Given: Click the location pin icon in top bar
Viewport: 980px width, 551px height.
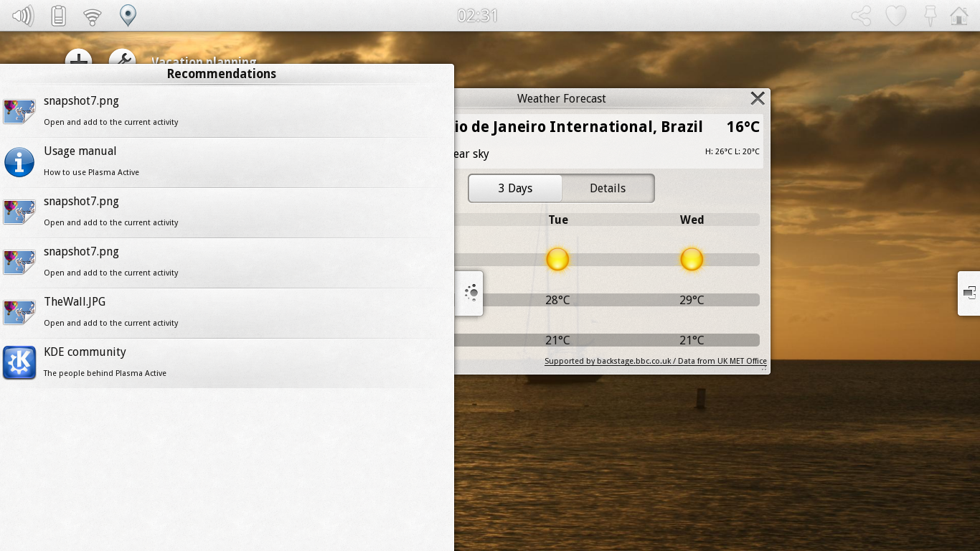Looking at the screenshot, I should pyautogui.click(x=128, y=16).
